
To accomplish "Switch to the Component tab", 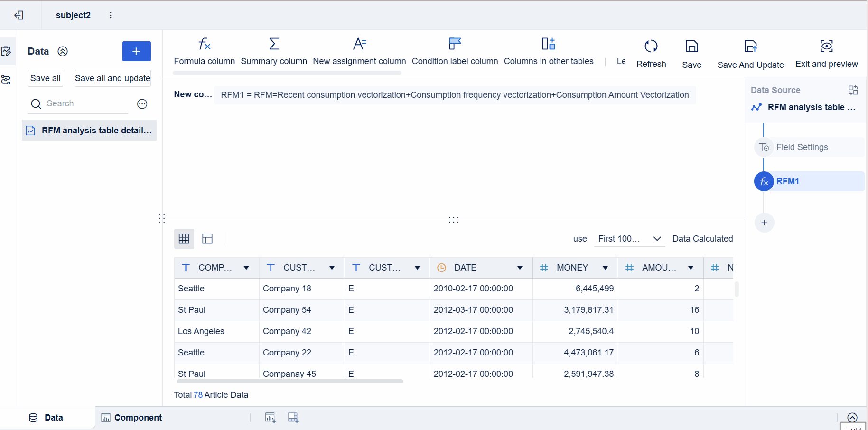I will point(131,418).
